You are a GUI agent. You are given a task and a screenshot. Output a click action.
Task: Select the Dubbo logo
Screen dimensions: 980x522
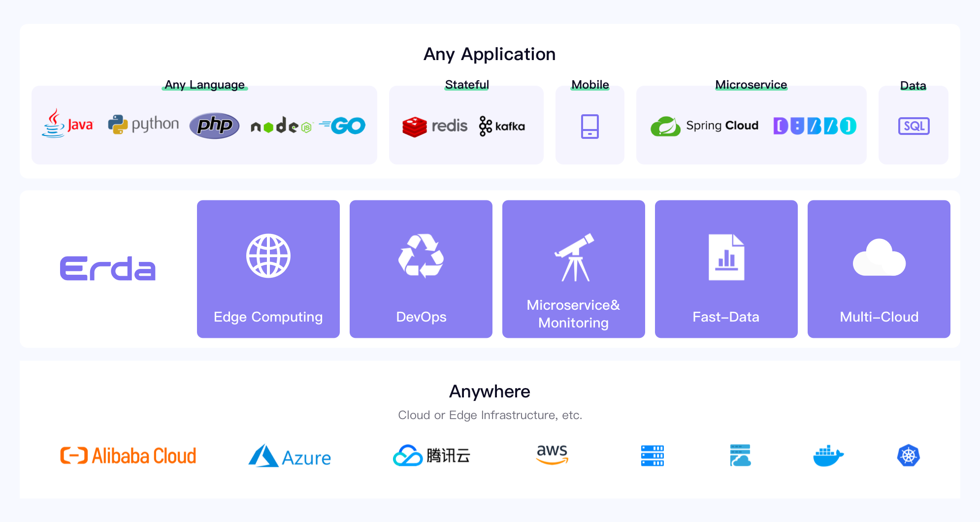click(815, 126)
